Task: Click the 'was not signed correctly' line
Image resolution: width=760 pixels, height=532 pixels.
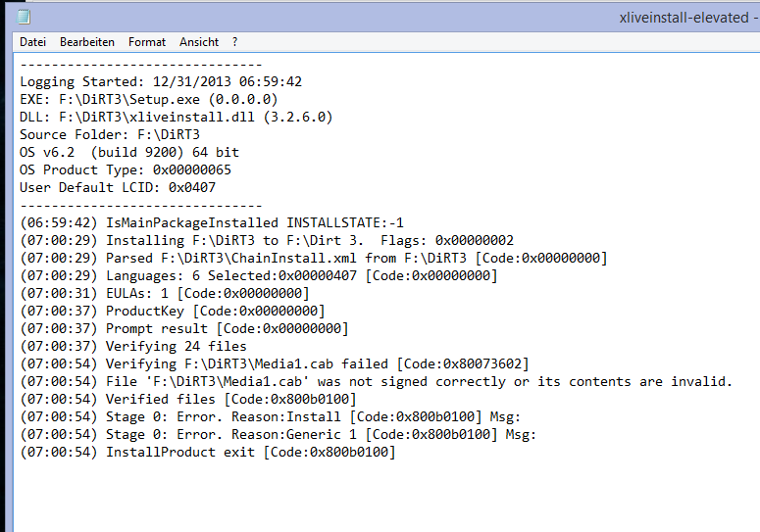Action: coord(377,381)
